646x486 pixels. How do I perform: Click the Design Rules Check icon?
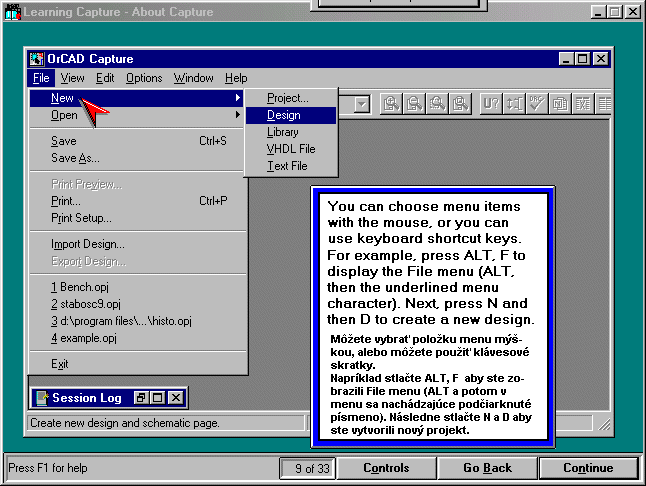[538, 103]
